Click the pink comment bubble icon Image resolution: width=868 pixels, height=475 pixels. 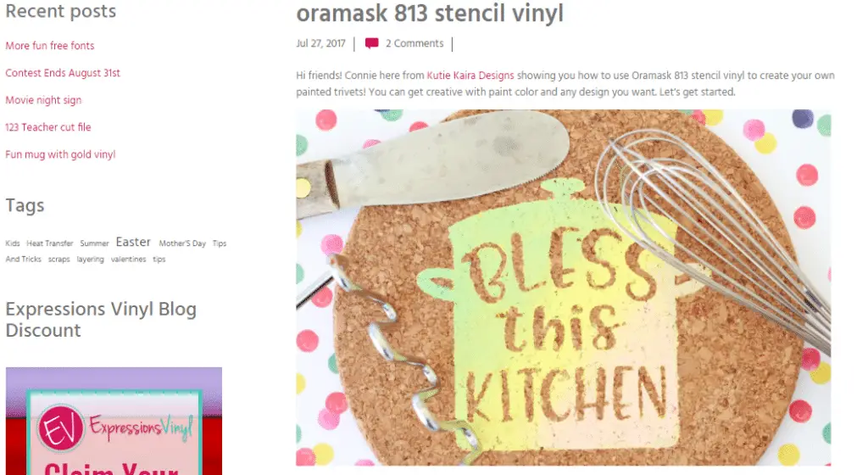tap(372, 43)
